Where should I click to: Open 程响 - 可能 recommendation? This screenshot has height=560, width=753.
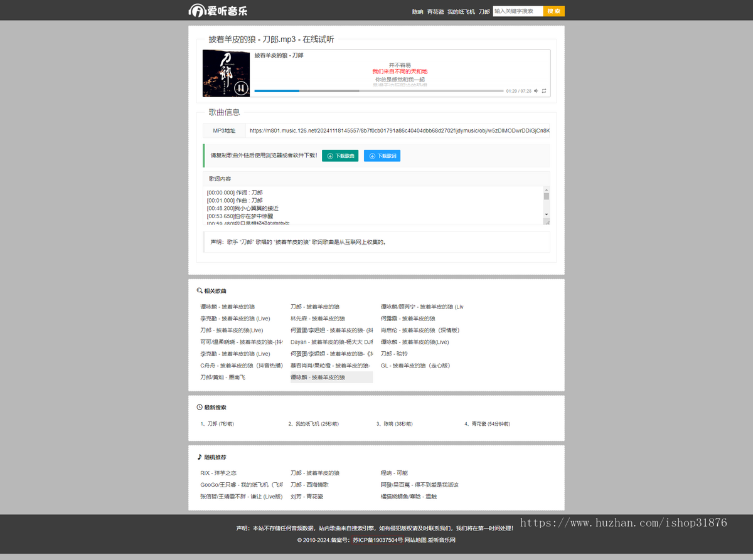coord(394,473)
